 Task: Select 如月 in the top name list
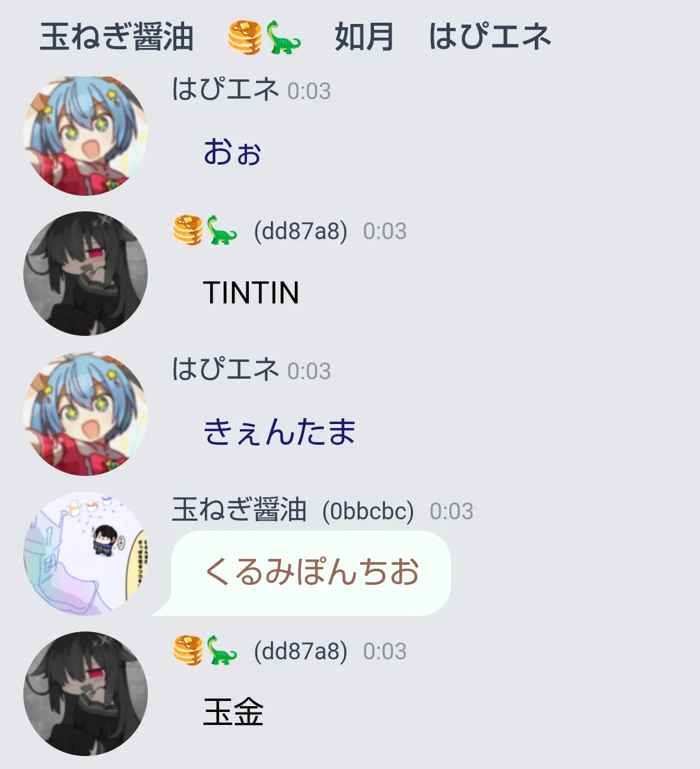point(364,37)
